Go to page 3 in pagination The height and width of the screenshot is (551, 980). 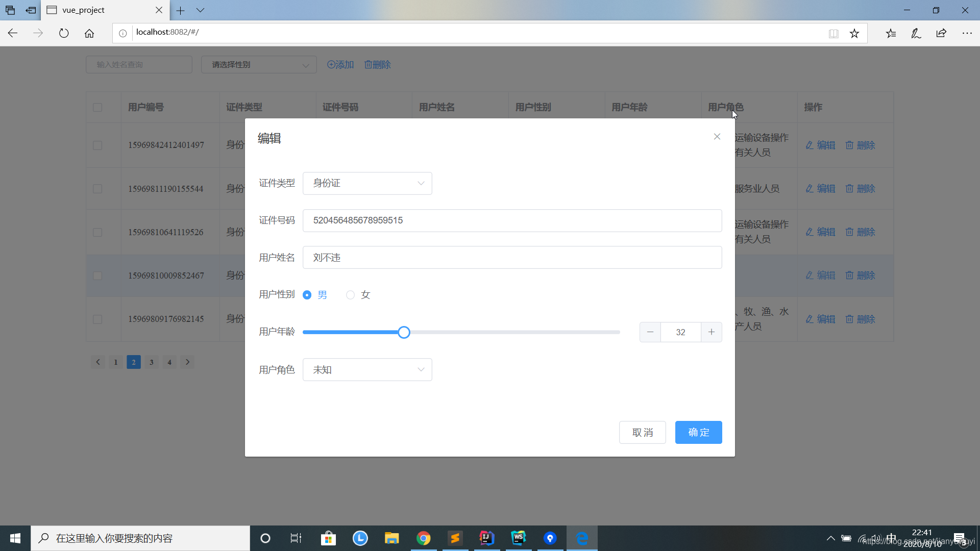[152, 362]
